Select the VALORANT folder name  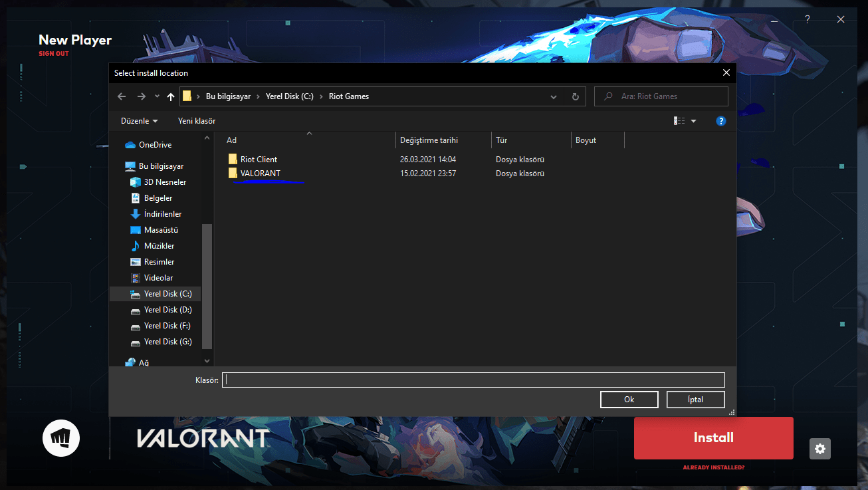261,173
